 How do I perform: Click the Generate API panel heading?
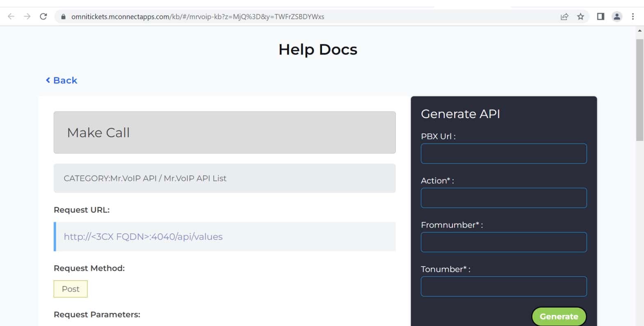pyautogui.click(x=461, y=114)
